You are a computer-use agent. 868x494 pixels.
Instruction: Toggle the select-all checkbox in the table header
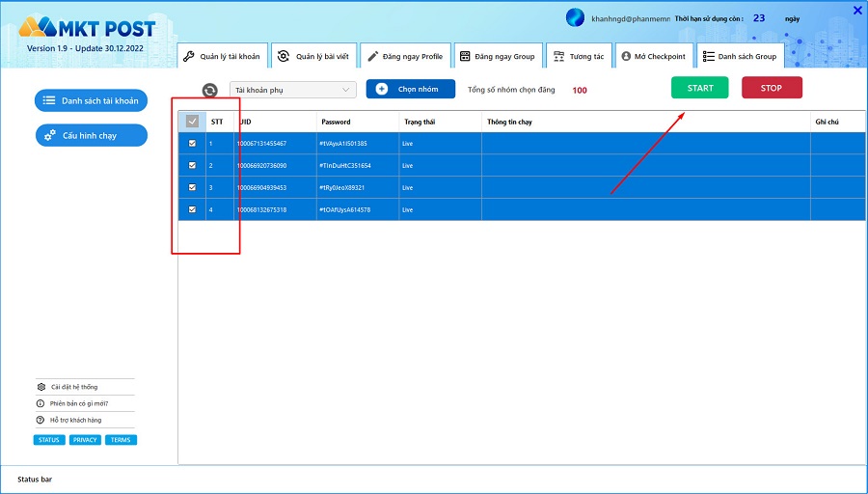192,122
